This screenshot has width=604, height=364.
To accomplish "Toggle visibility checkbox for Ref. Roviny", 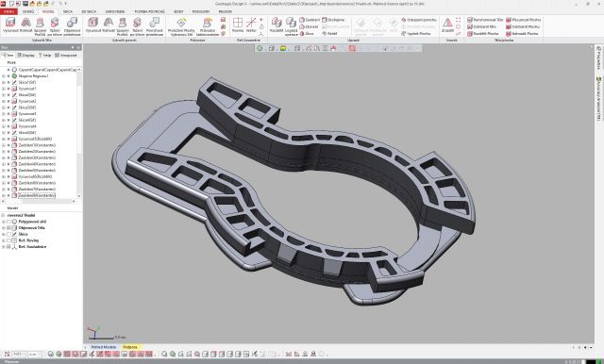I will point(9,240).
